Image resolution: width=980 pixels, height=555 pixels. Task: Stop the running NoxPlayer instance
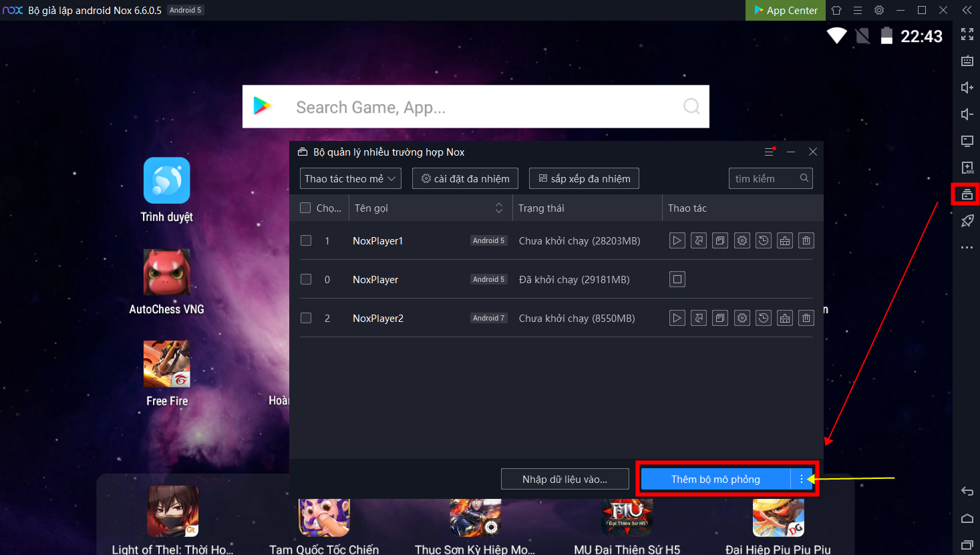point(677,279)
